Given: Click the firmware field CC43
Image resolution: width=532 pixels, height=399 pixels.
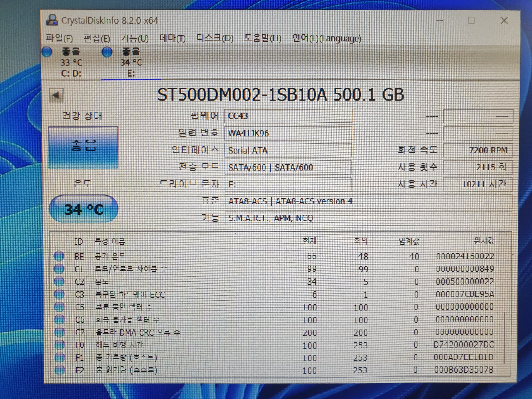Looking at the screenshot, I should (x=288, y=116).
